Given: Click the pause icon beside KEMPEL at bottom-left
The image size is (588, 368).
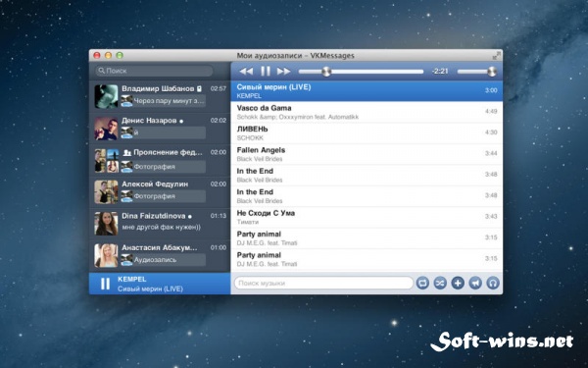Looking at the screenshot, I should pyautogui.click(x=106, y=284).
